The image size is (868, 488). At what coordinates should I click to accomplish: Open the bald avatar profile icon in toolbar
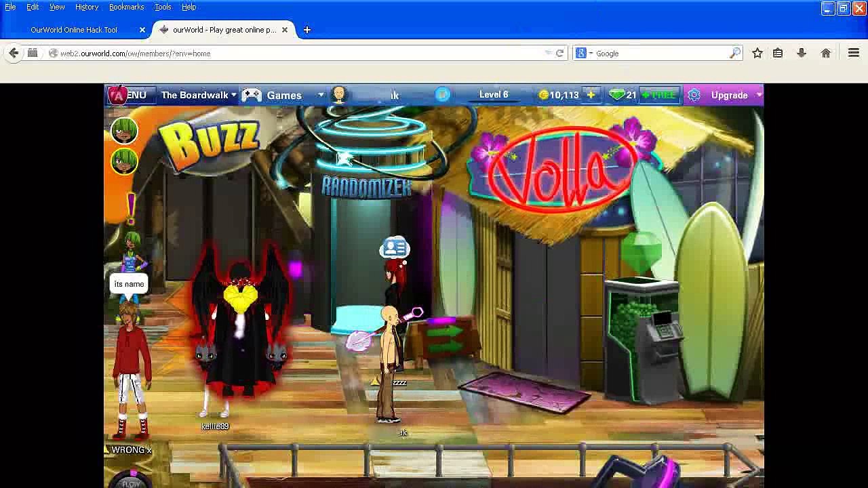(339, 95)
